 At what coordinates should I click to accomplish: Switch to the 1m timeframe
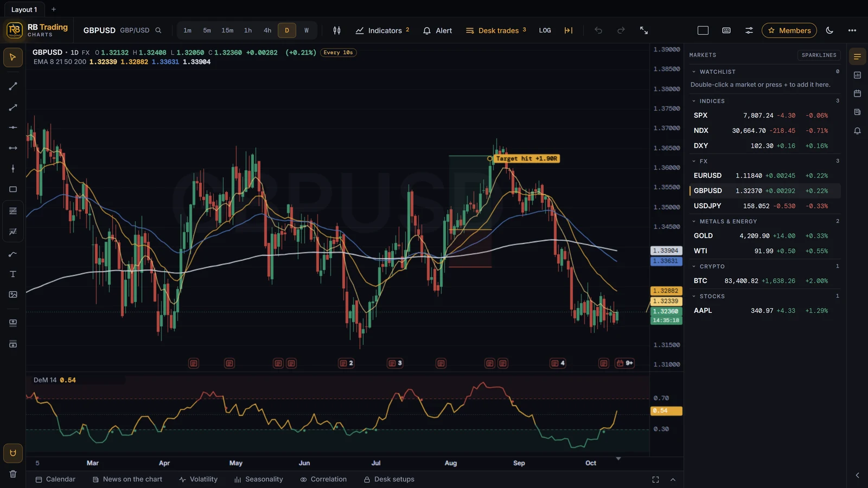click(187, 30)
